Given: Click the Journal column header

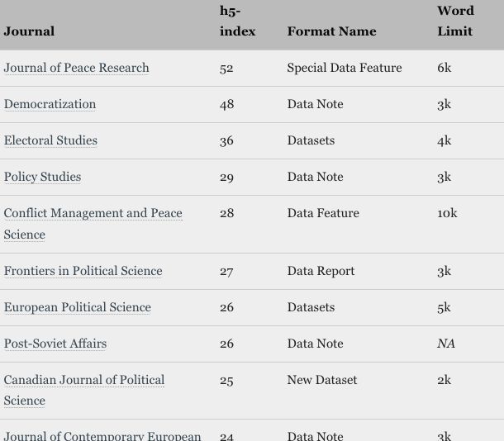Looking at the screenshot, I should tap(29, 31).
